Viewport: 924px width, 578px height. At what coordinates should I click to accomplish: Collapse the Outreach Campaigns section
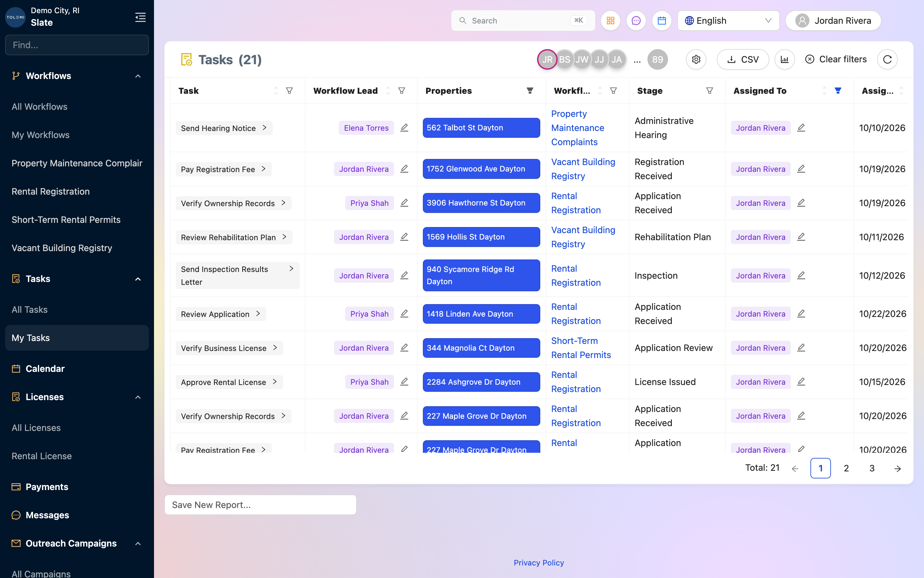point(138,544)
